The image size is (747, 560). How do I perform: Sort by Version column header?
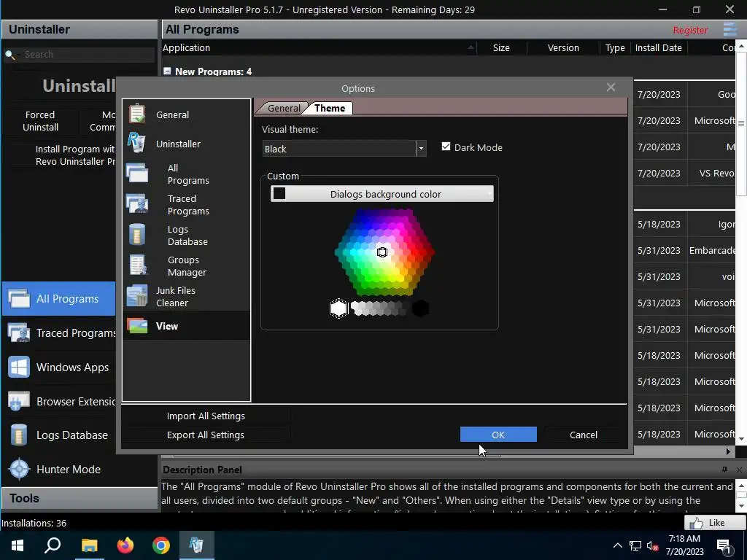563,47
